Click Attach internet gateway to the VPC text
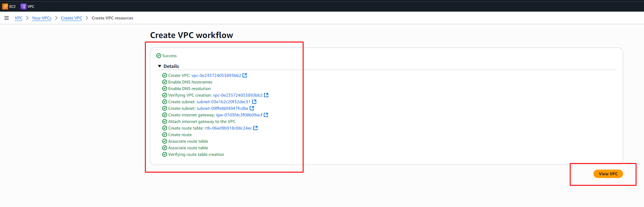The image size is (644, 207). point(202,121)
